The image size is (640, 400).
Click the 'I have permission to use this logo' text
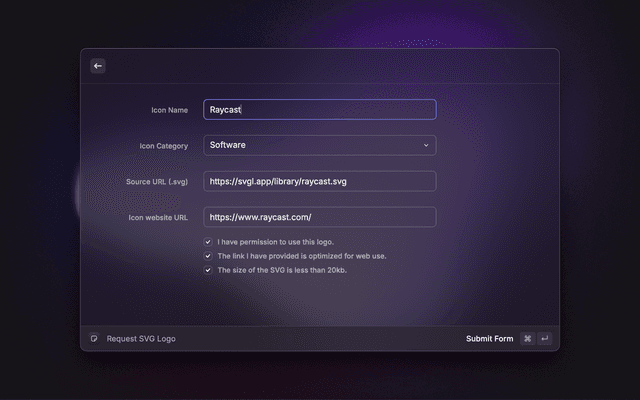point(276,242)
